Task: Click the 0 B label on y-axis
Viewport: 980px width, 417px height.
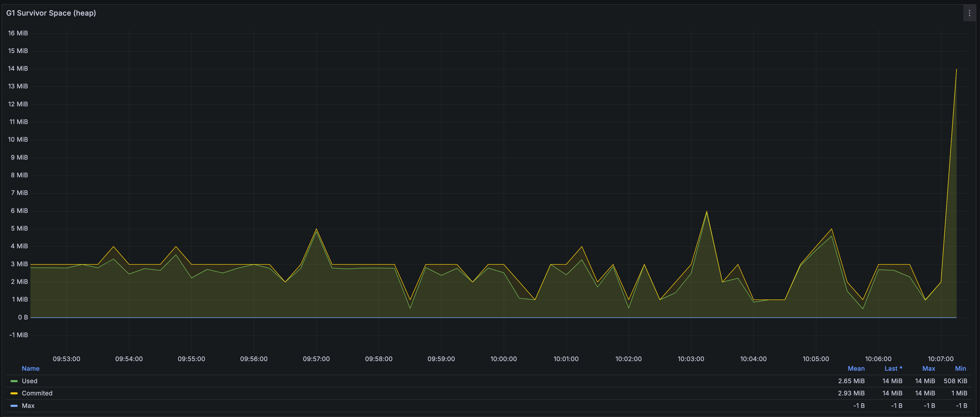Action: coord(23,317)
